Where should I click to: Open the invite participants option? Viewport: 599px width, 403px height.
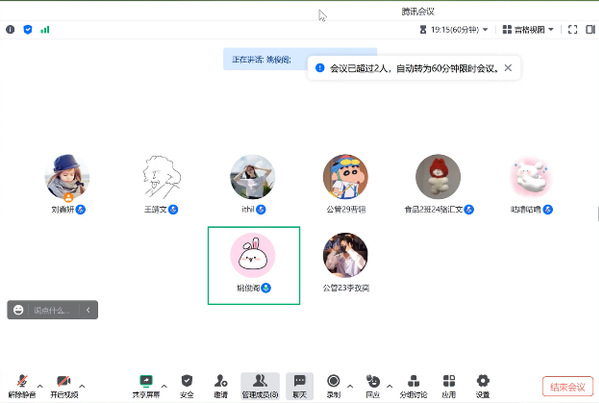point(221,386)
